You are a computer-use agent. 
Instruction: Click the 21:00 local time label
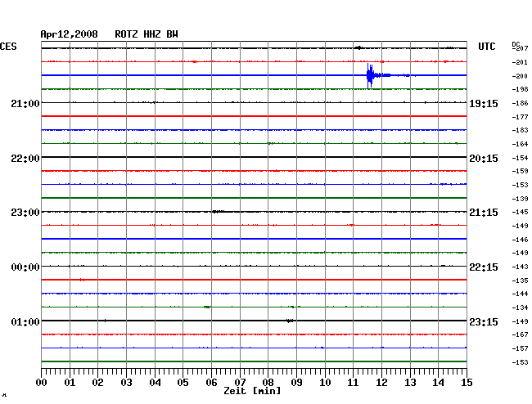coord(25,104)
